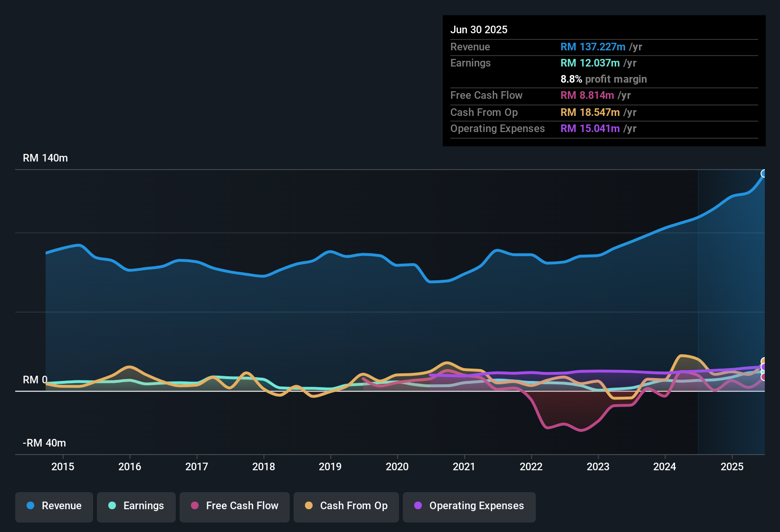Click the RM 137.227m revenue value
Image resolution: width=780 pixels, height=532 pixels.
pos(592,47)
